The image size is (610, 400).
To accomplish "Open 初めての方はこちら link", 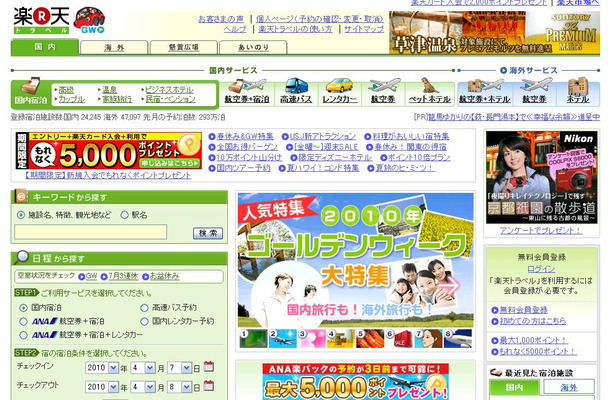I will (533, 321).
